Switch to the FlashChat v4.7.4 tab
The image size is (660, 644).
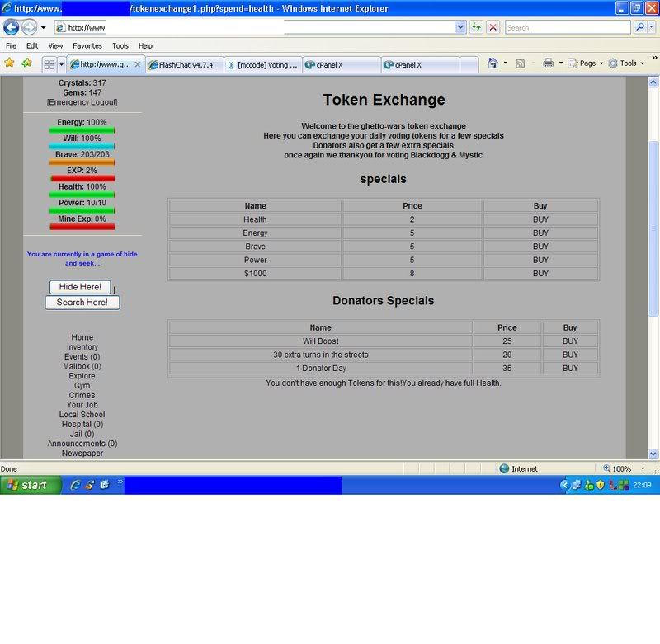pos(183,64)
